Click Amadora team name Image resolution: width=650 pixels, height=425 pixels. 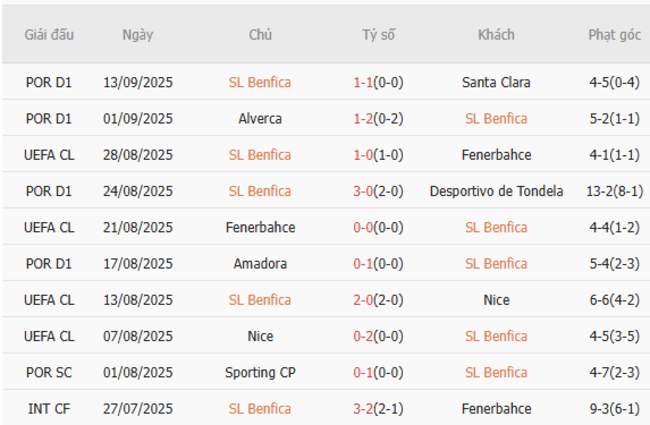[x=260, y=264]
